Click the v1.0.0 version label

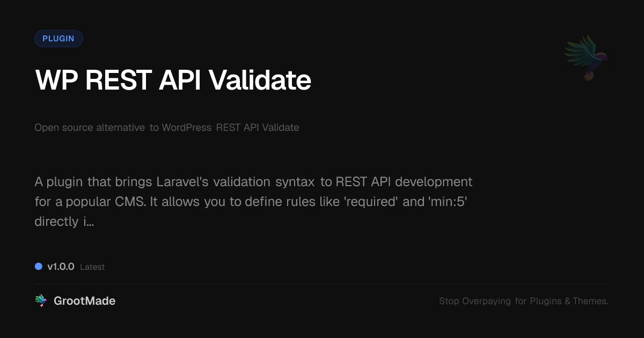pos(61,267)
